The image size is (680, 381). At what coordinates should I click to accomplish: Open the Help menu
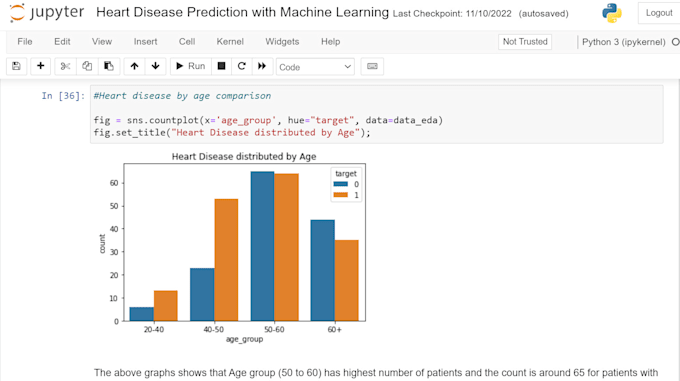[x=330, y=42]
